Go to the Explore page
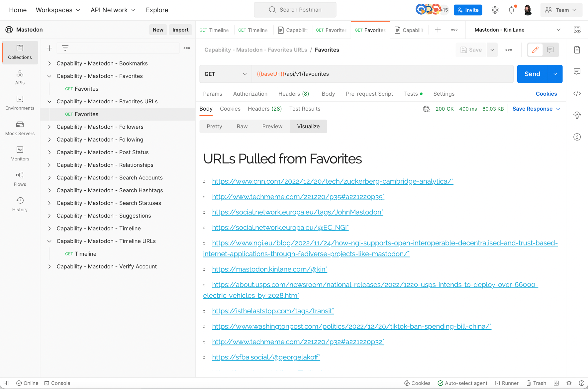The width and height of the screenshot is (588, 389). [157, 10]
